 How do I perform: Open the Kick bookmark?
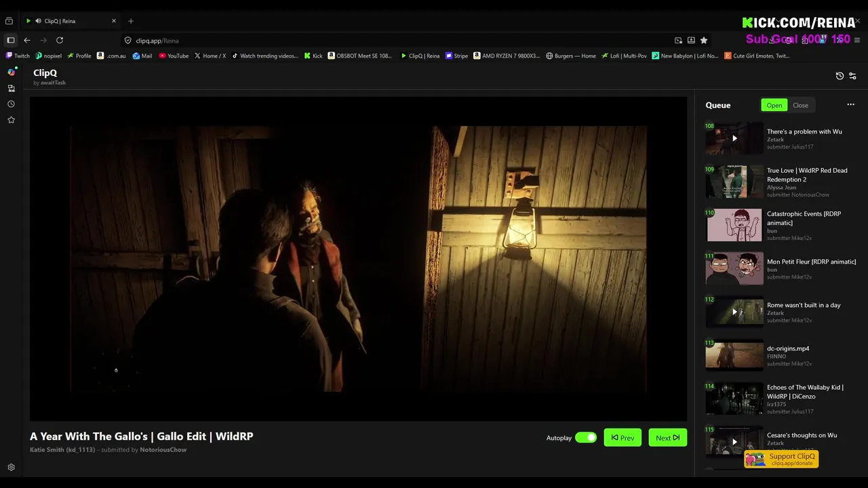coord(313,56)
